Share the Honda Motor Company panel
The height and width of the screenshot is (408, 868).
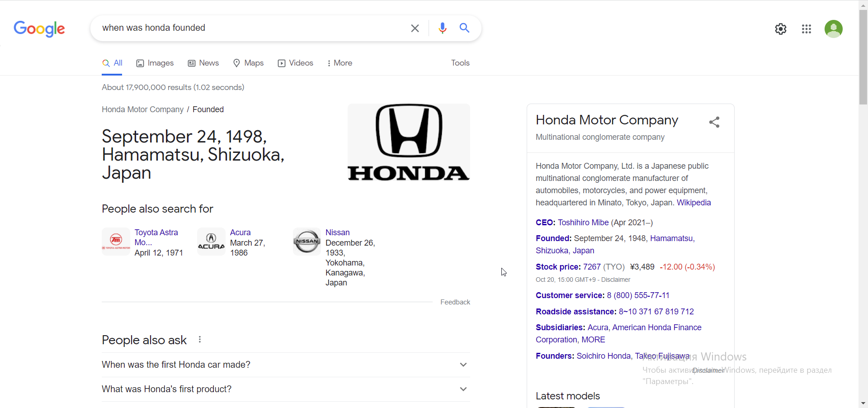click(714, 122)
